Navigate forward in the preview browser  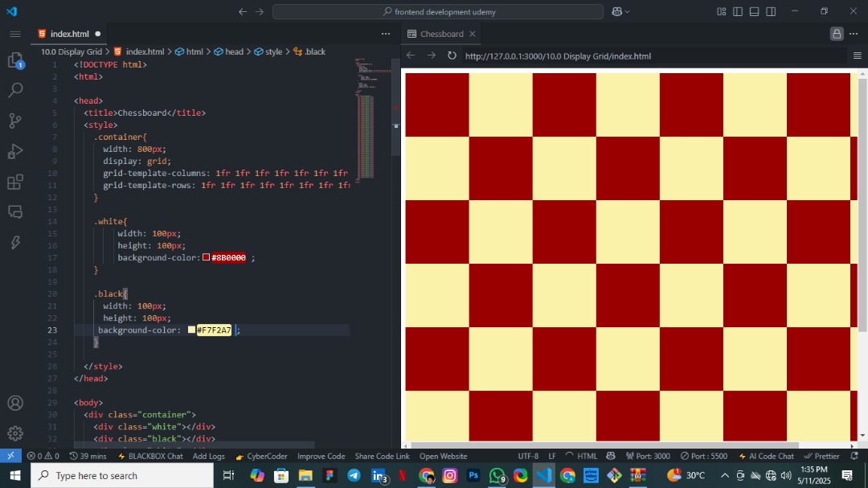[x=432, y=55]
